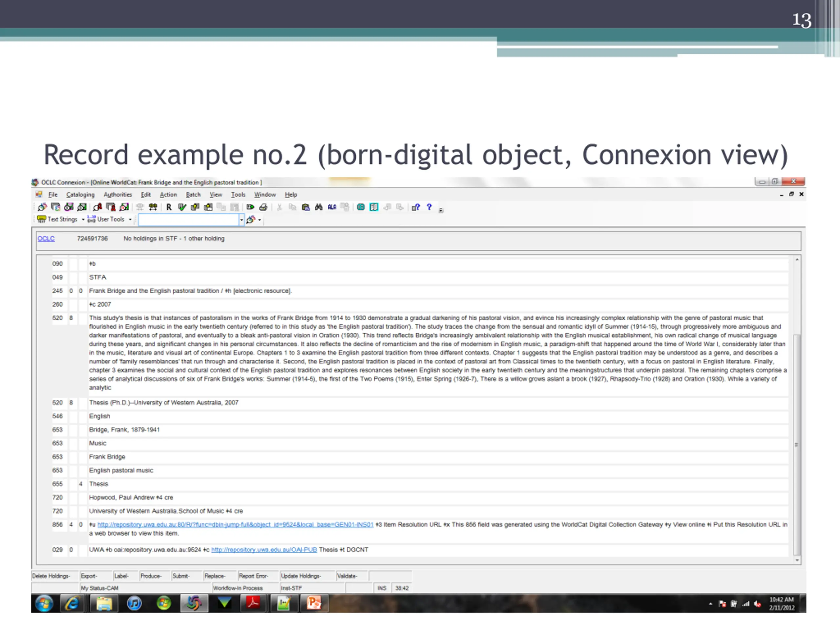This screenshot has height=630, width=840.
Task: Click the Validate checkmark toolbar icon
Action: tap(182, 207)
